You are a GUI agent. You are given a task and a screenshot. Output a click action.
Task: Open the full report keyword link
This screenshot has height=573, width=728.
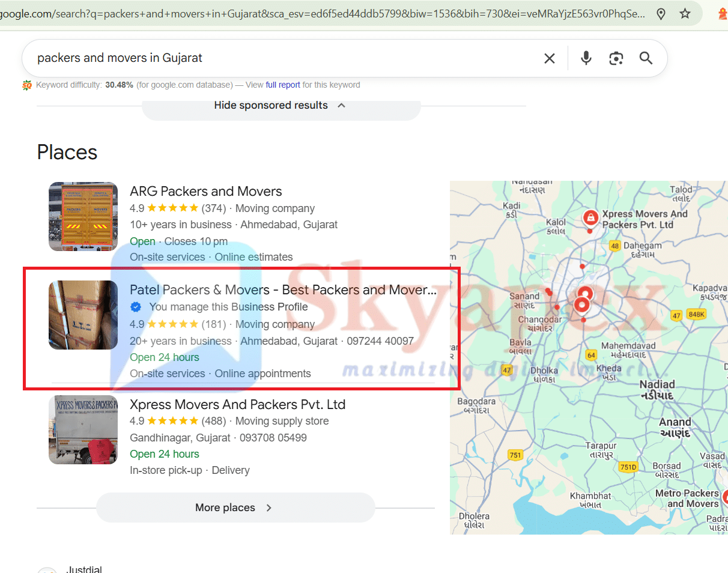283,85
